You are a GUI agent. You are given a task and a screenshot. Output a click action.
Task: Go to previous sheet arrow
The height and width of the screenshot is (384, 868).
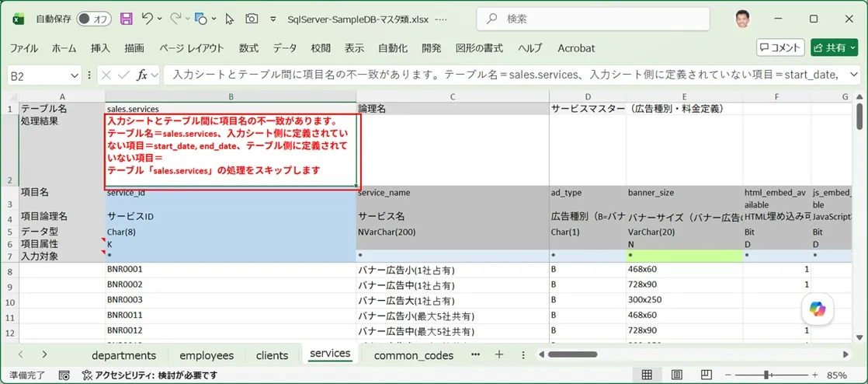point(20,354)
